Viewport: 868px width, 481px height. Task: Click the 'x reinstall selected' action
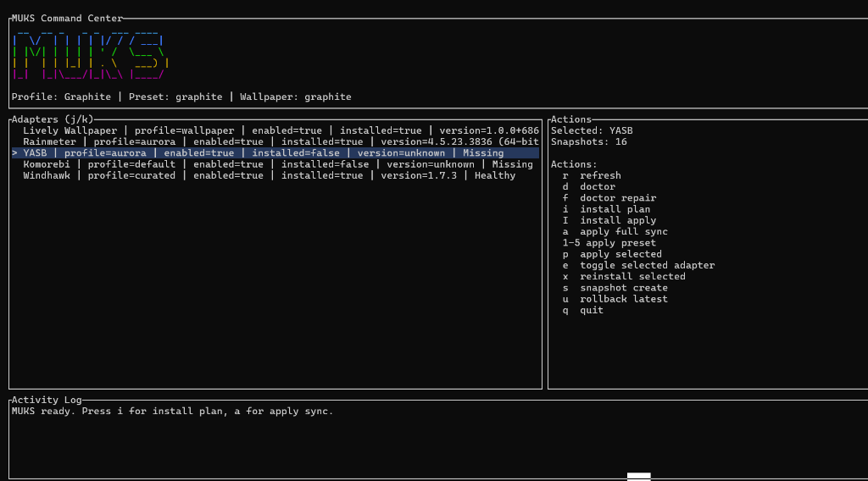[624, 276]
